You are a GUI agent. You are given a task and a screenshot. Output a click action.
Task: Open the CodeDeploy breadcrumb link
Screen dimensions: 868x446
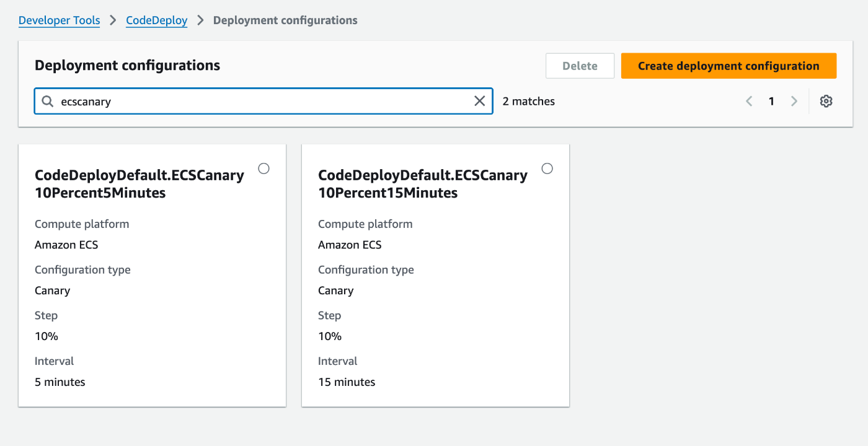156,20
